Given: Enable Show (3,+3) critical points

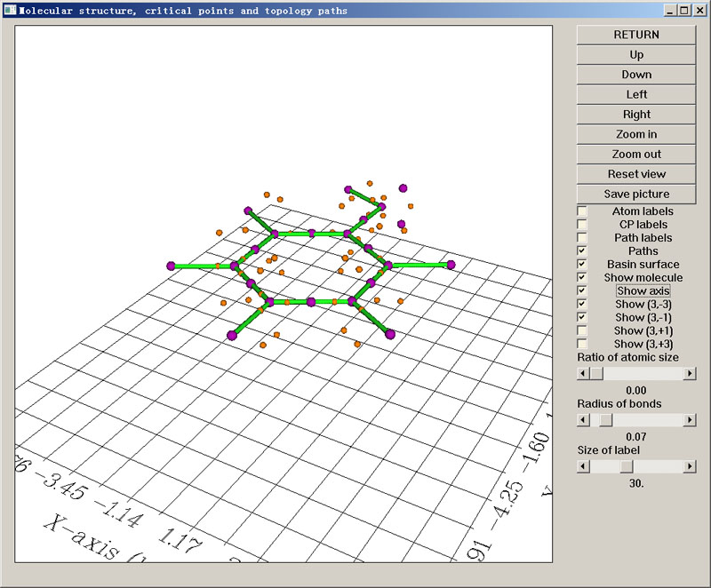Looking at the screenshot, I should pyautogui.click(x=582, y=344).
